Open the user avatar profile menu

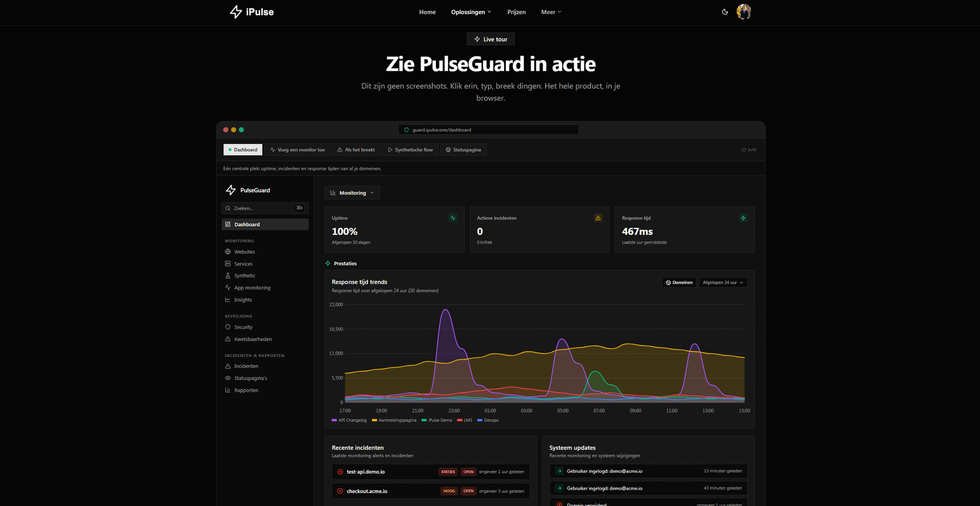click(744, 12)
